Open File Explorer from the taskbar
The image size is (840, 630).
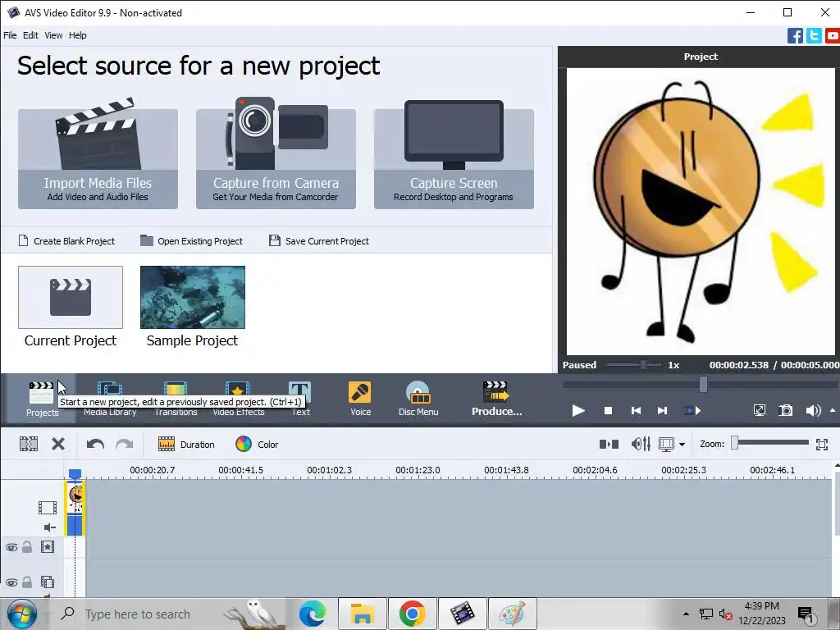click(x=363, y=614)
